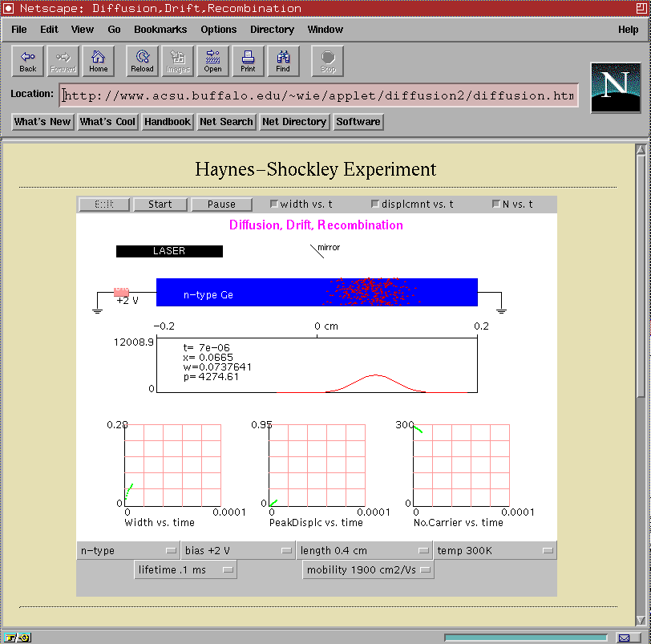Click the mail envelope icon in status bar
Image resolution: width=651 pixels, height=644 pixels.
pos(624,638)
